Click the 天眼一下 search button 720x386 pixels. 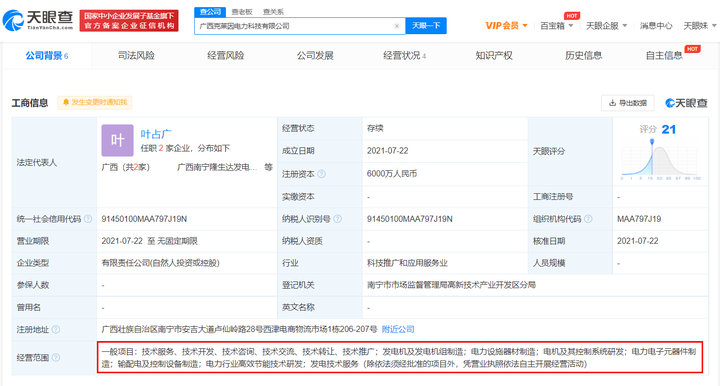pos(426,26)
